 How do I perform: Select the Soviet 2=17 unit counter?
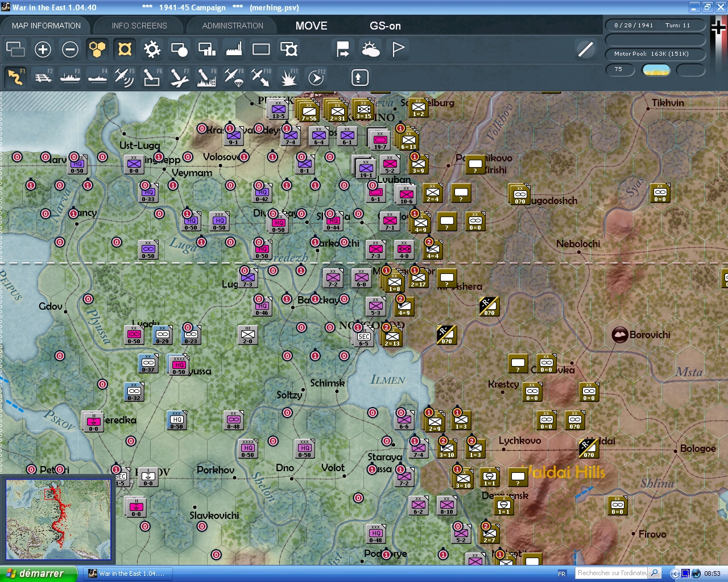419,277
